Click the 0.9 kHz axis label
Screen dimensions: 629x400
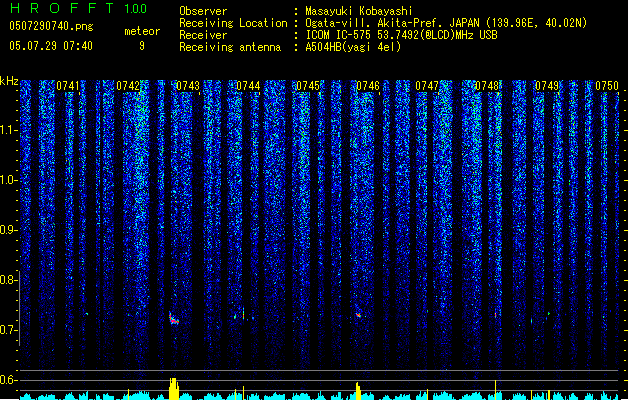(9, 230)
